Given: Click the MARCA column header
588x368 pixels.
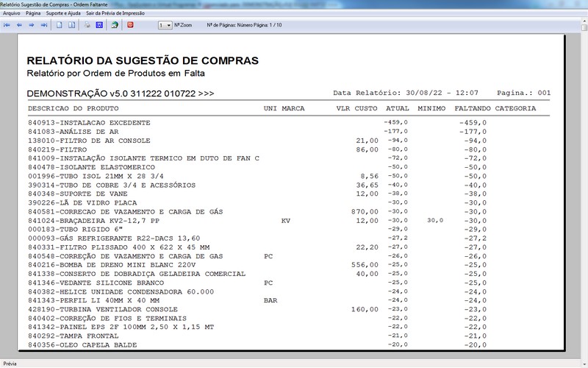Looking at the screenshot, I should (x=293, y=108).
